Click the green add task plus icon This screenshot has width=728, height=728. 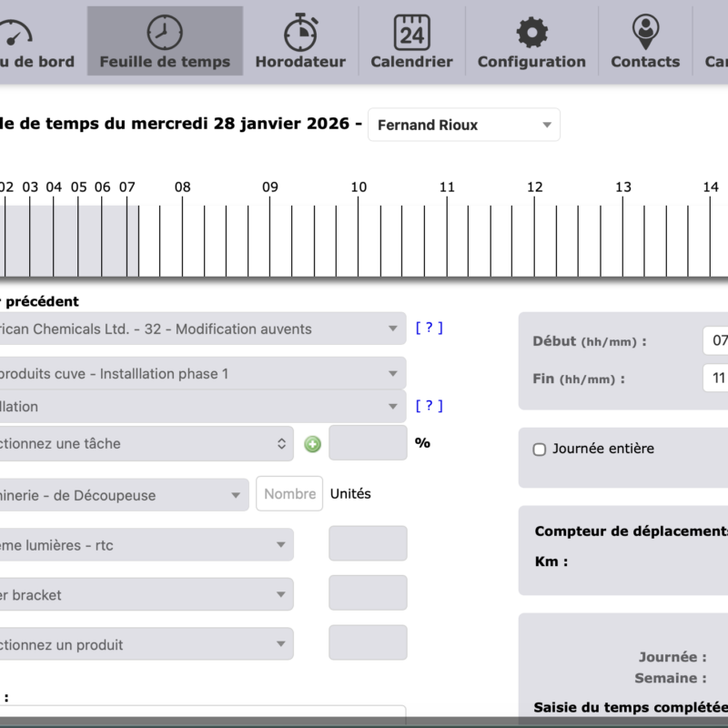(x=312, y=444)
